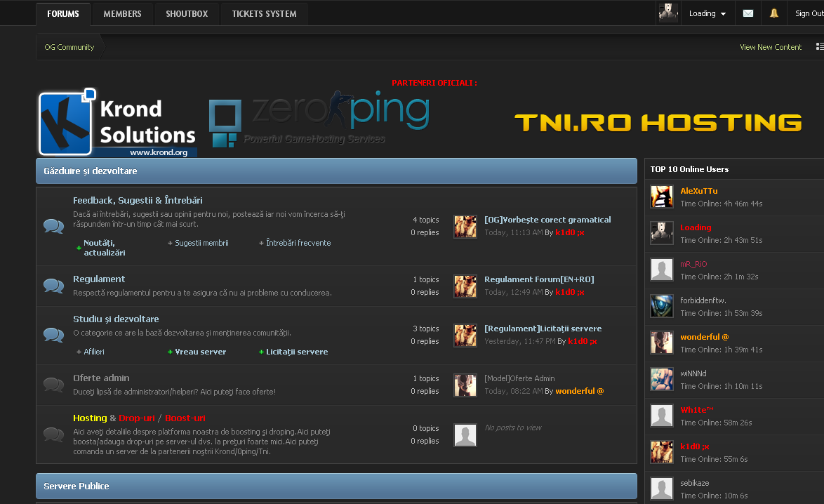Open forum icon for Hosting & Drop-uri
The image size is (824, 504).
53,434
